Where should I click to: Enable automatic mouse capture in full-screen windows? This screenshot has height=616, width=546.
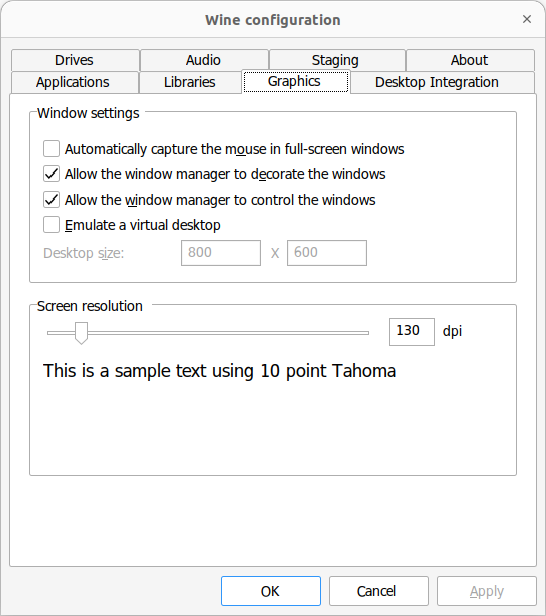[x=51, y=149]
